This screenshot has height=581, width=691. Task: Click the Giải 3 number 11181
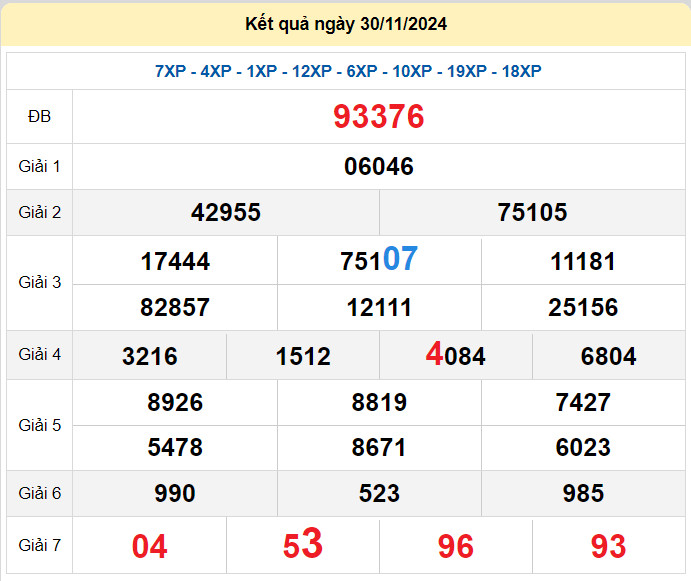(583, 261)
